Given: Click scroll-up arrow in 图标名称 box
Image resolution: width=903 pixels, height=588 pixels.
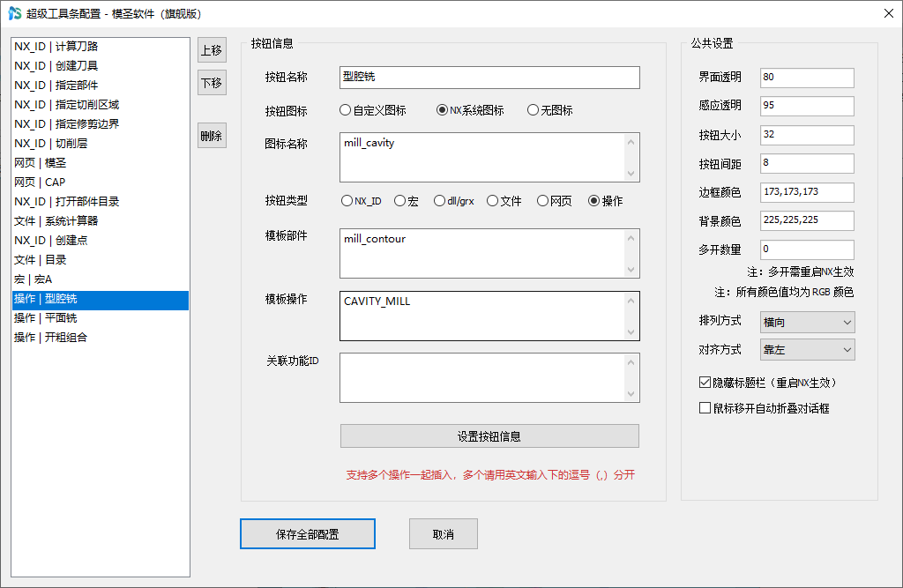Looking at the screenshot, I should point(631,142).
